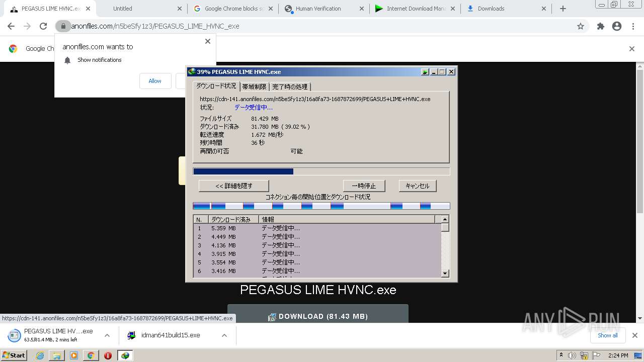Switch to Google Chrome blocks tab
The width and height of the screenshot is (644, 362).
click(233, 9)
